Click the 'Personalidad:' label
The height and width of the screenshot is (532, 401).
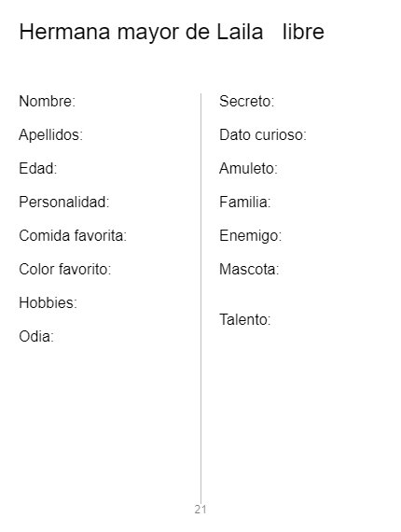click(64, 203)
